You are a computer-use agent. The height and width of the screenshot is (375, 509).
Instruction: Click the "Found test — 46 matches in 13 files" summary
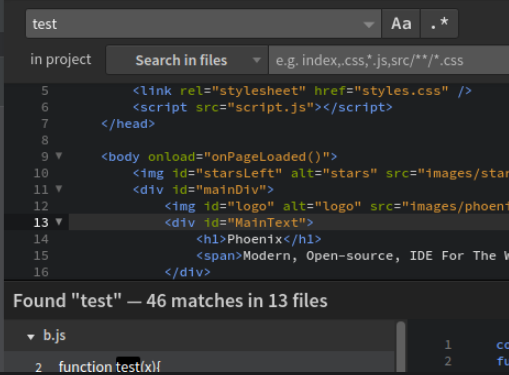click(x=170, y=301)
